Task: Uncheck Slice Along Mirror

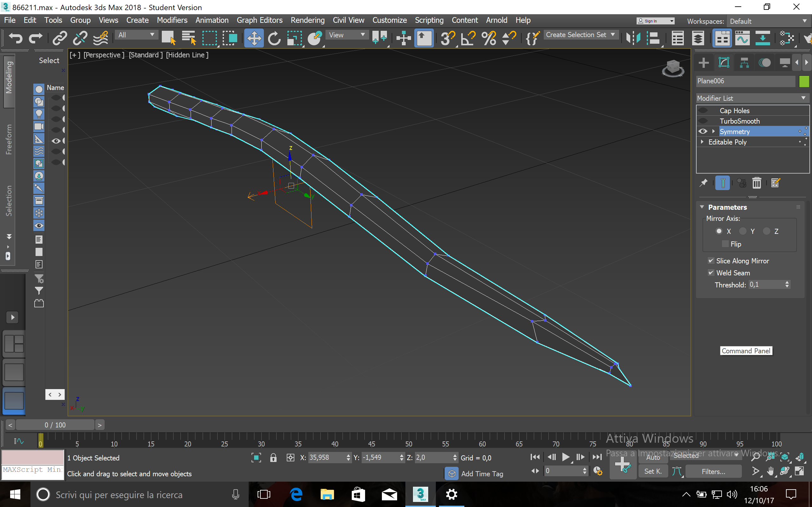Action: [711, 260]
